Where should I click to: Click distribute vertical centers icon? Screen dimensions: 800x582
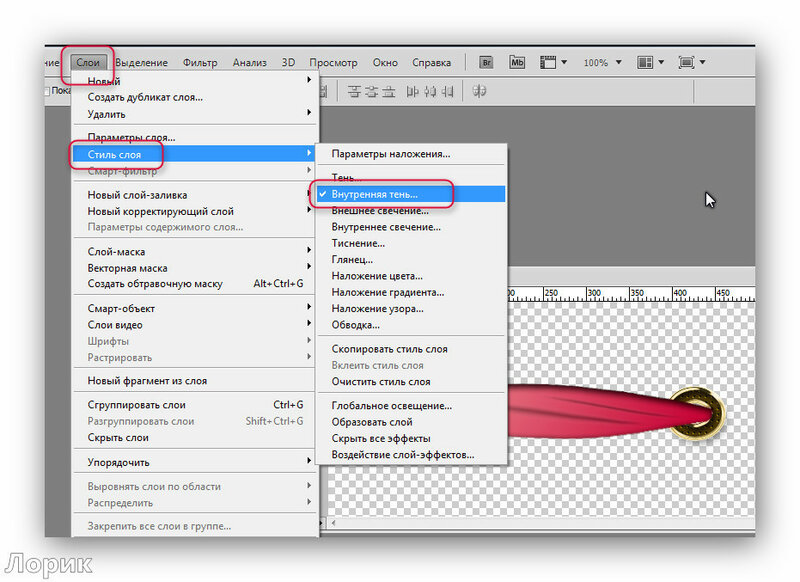[x=371, y=92]
